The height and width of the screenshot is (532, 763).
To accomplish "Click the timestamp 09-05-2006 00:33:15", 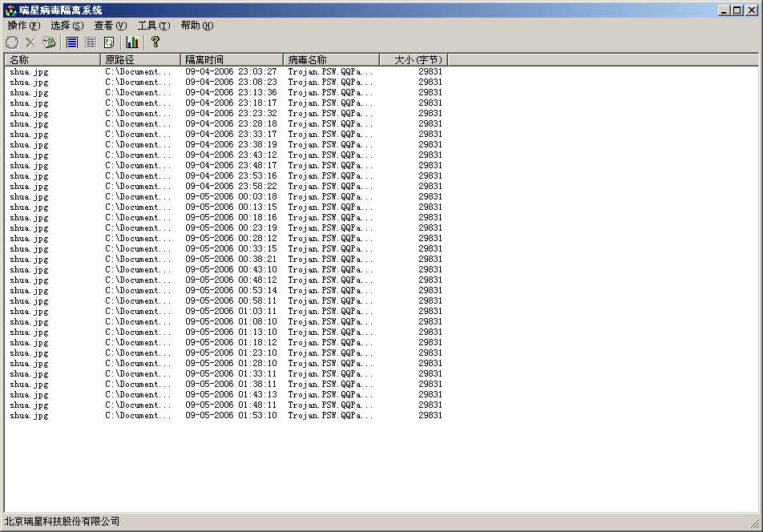I will pyautogui.click(x=231, y=249).
